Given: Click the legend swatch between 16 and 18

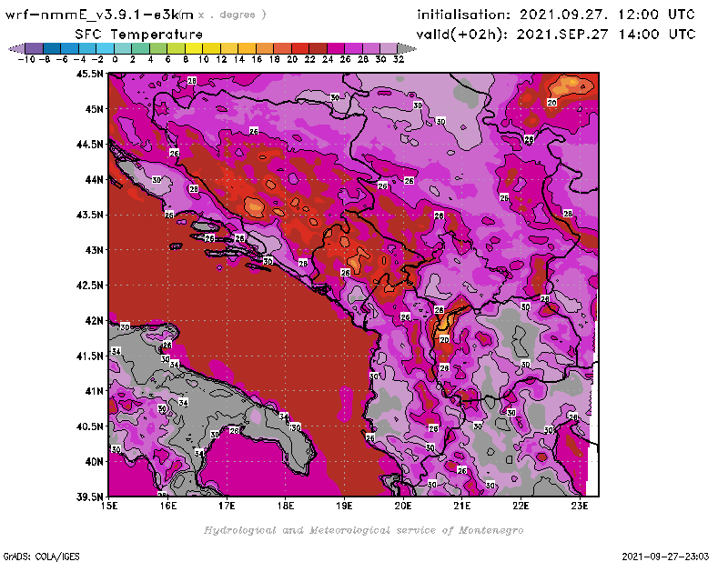Looking at the screenshot, I should (x=265, y=48).
